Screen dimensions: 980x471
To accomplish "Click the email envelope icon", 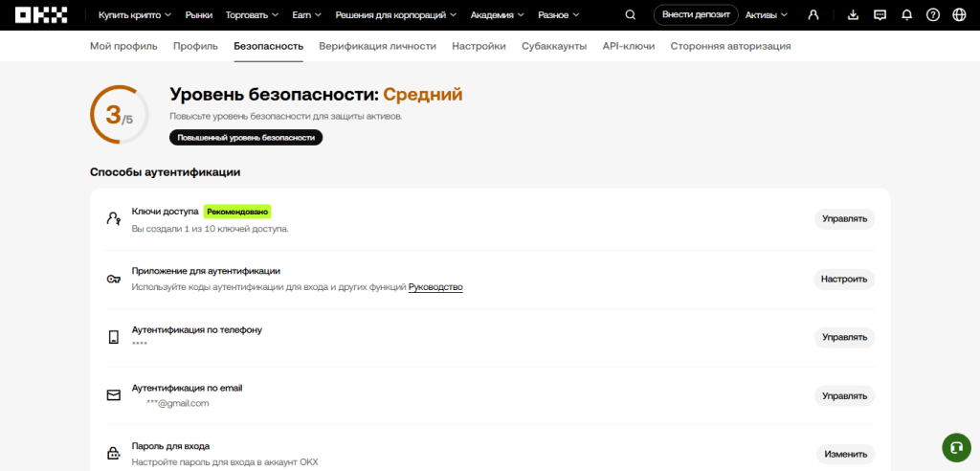I will pyautogui.click(x=113, y=395).
